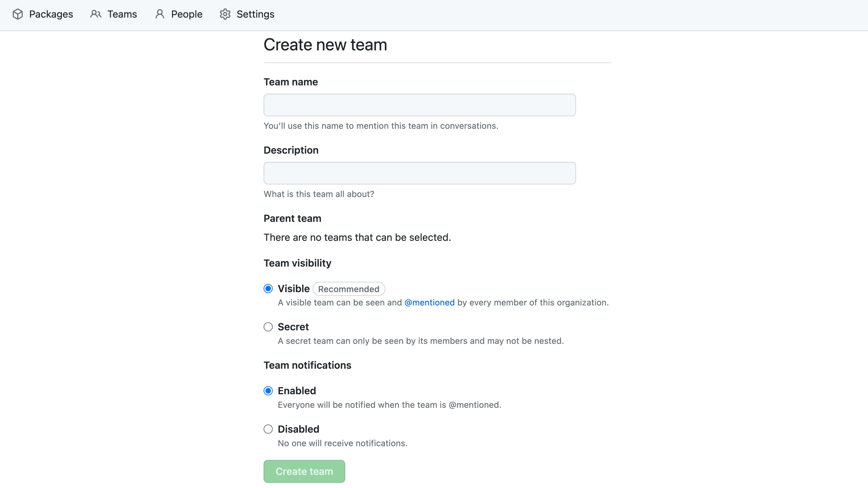Select the Visible team visibility option

[268, 288]
